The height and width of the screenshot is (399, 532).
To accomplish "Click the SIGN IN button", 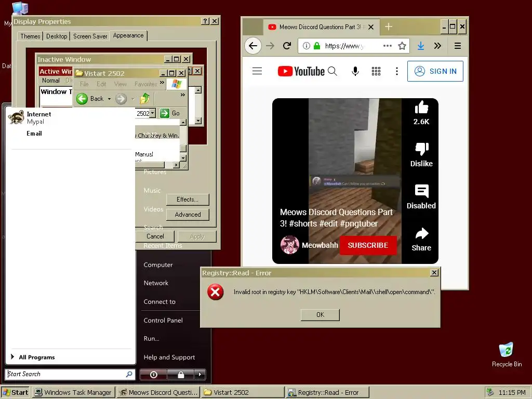I will (435, 71).
